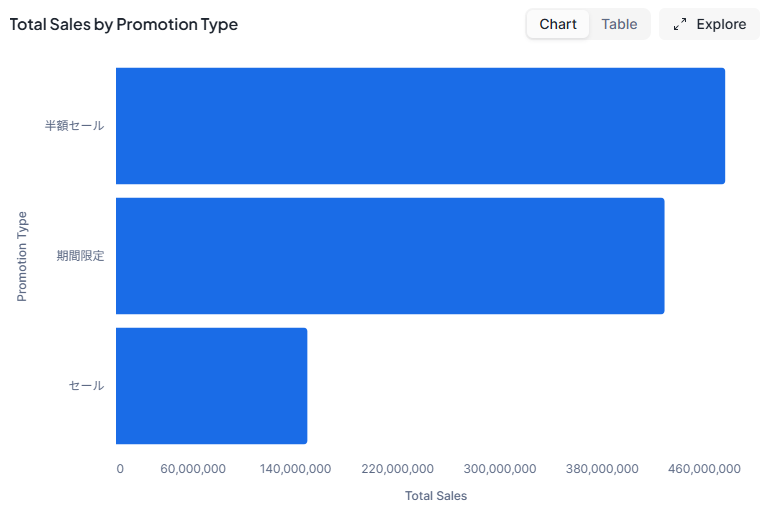
Task: Click the Promotion Type axis title
Action: [x=22, y=256]
